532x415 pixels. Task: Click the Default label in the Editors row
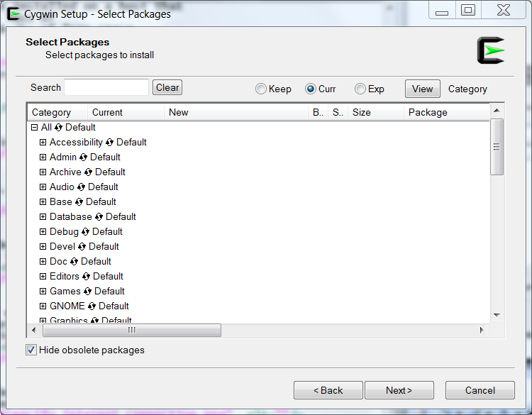click(108, 277)
